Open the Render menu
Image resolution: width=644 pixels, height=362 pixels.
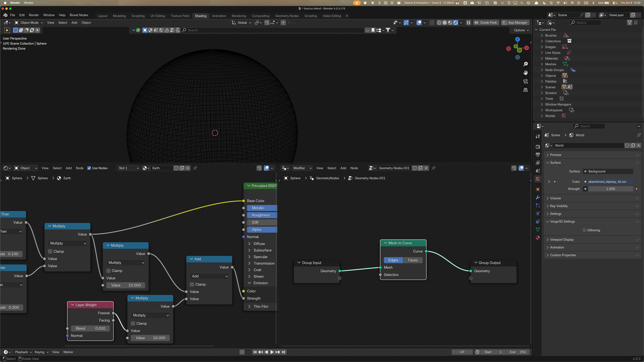(x=34, y=15)
